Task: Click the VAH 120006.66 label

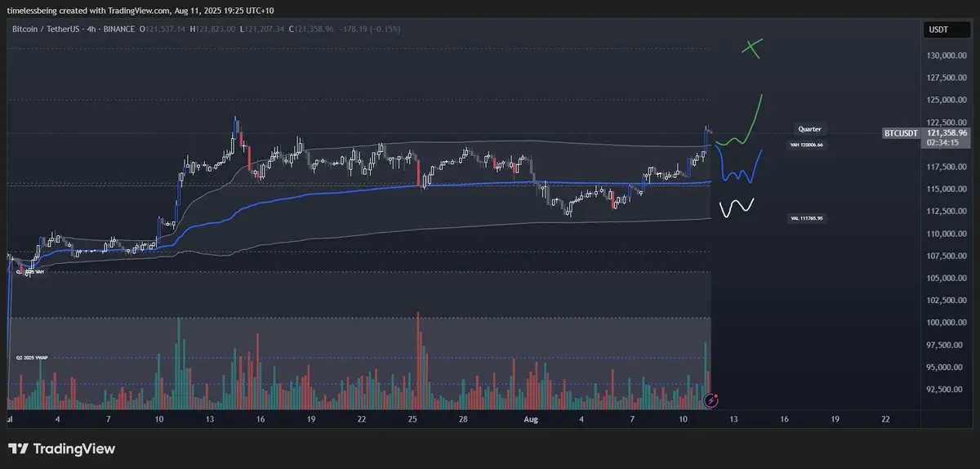Action: click(806, 145)
